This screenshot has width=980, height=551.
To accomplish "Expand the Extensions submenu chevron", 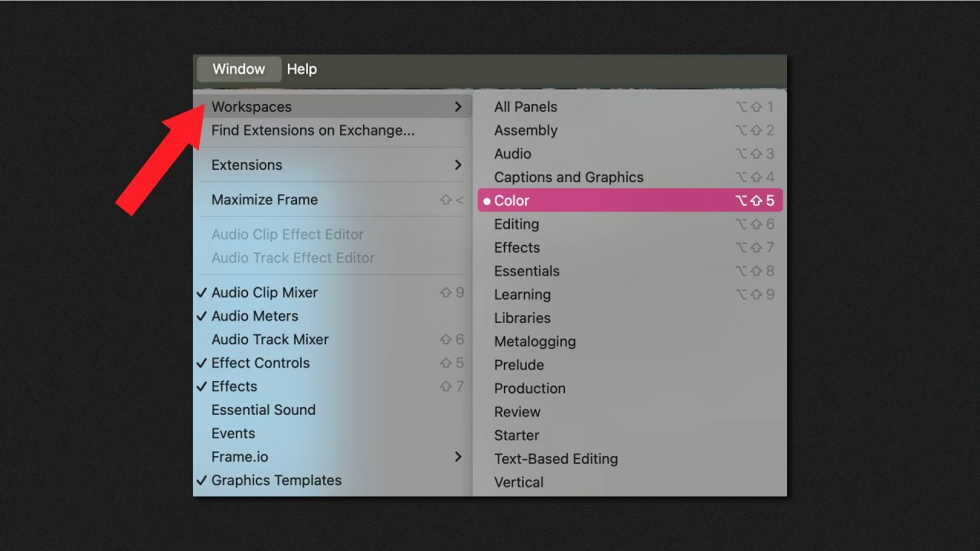I will pyautogui.click(x=458, y=165).
